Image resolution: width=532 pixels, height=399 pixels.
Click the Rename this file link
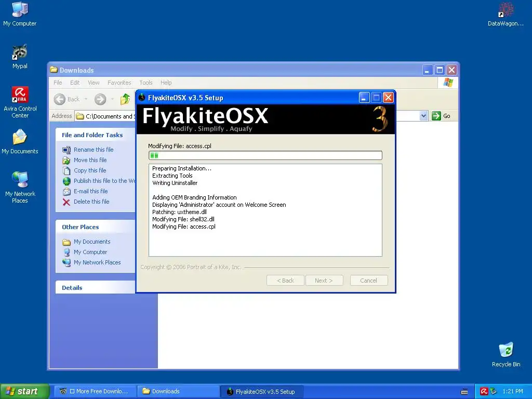click(x=94, y=150)
